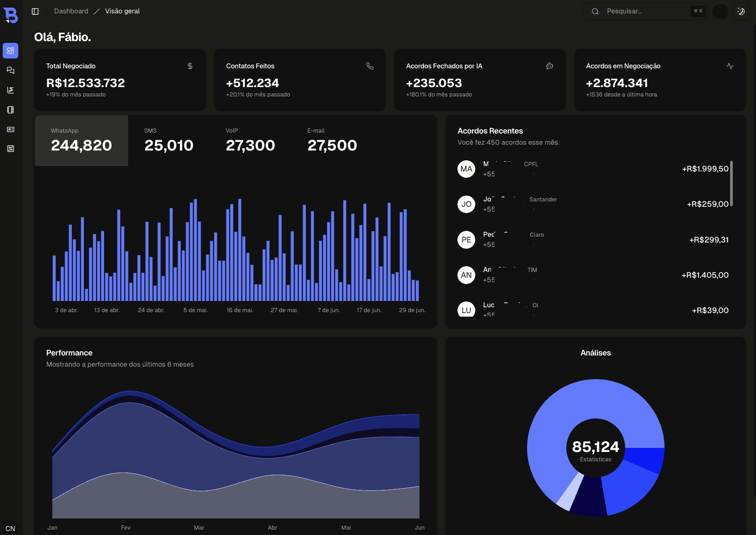The height and width of the screenshot is (535, 756).
Task: Open the chat conversations sidebar icon
Action: [x=11, y=71]
